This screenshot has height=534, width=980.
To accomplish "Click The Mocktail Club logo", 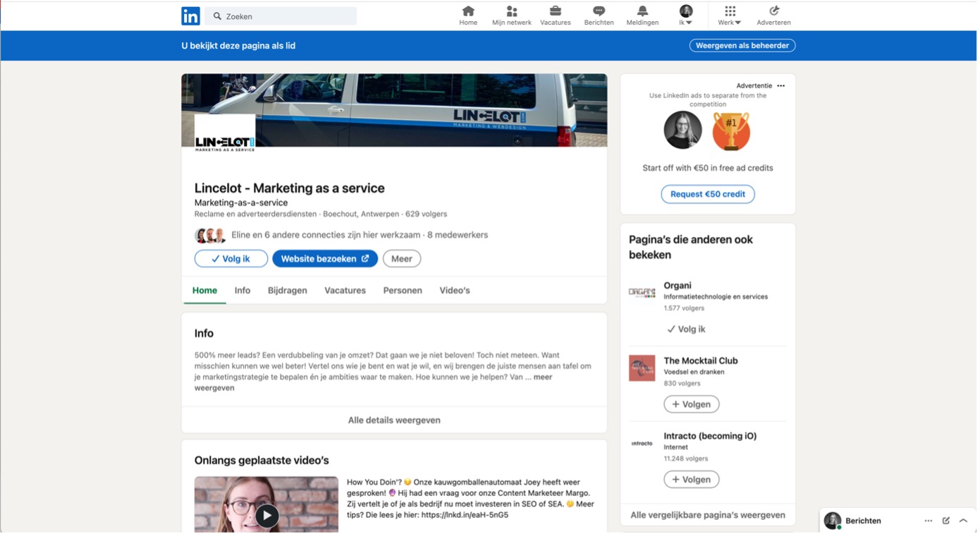I will pos(642,368).
